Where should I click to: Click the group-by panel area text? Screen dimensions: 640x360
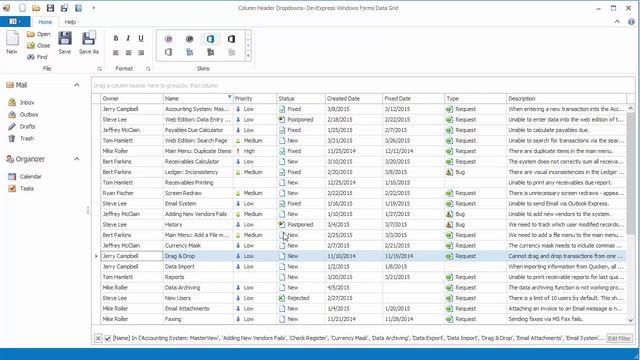point(156,86)
